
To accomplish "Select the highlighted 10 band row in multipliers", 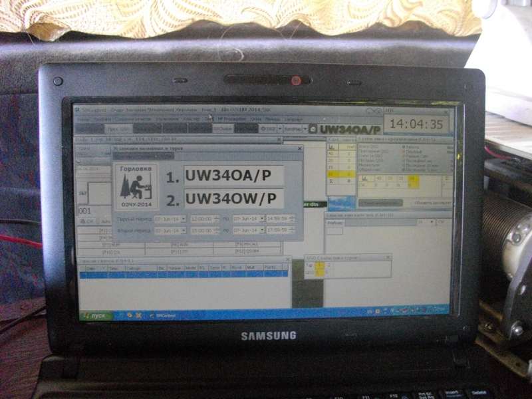I will tap(341, 174).
